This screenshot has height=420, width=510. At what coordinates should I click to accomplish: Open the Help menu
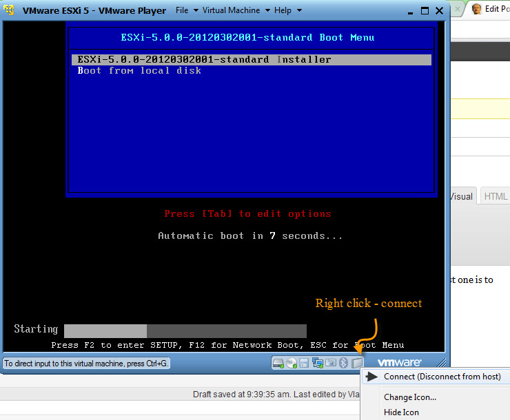click(x=283, y=10)
